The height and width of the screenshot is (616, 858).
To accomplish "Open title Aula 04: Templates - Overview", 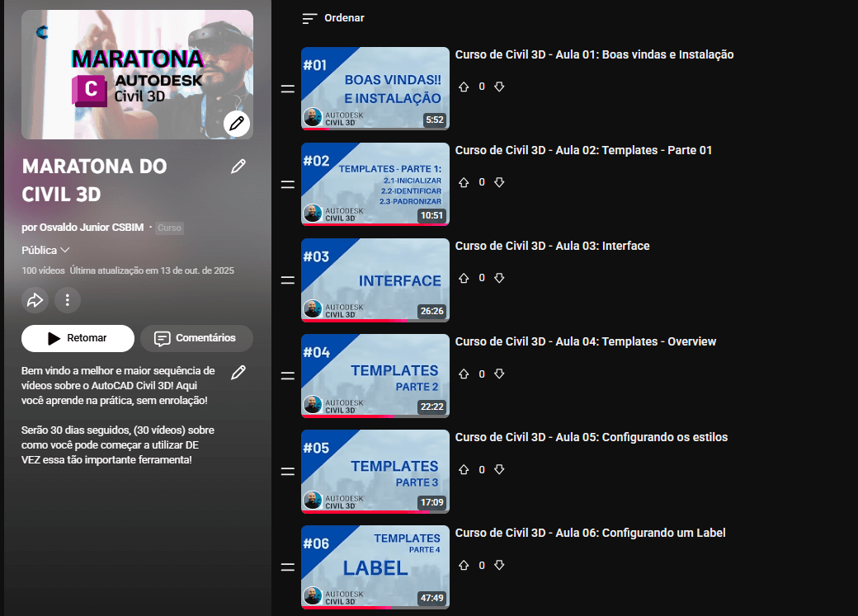I will tap(586, 342).
